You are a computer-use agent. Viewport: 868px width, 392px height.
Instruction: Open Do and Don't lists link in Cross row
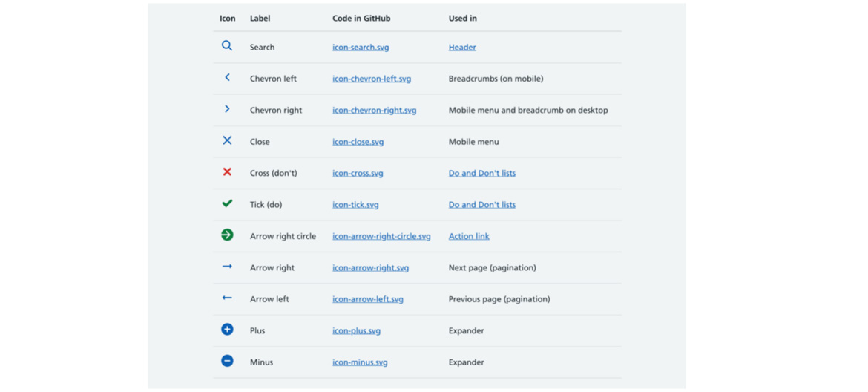(x=481, y=174)
